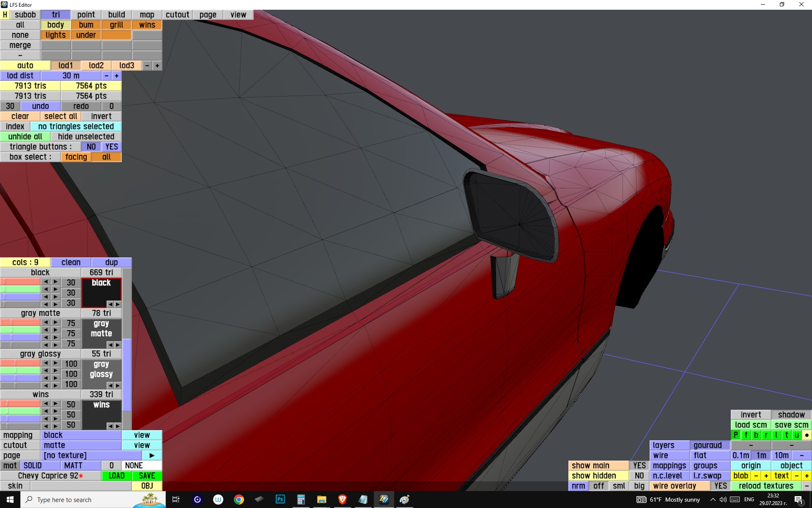Click the page texture arrow button
Image resolution: width=812 pixels, height=508 pixels.
point(152,456)
